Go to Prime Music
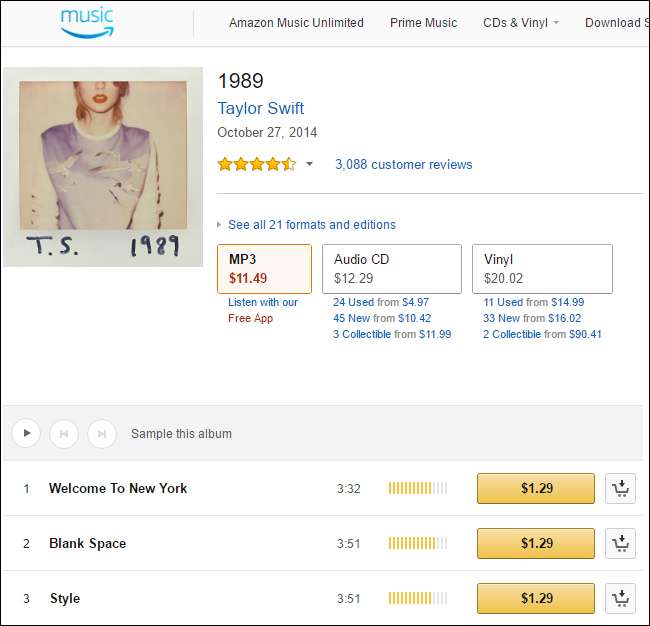The width and height of the screenshot is (650, 626). (x=423, y=23)
